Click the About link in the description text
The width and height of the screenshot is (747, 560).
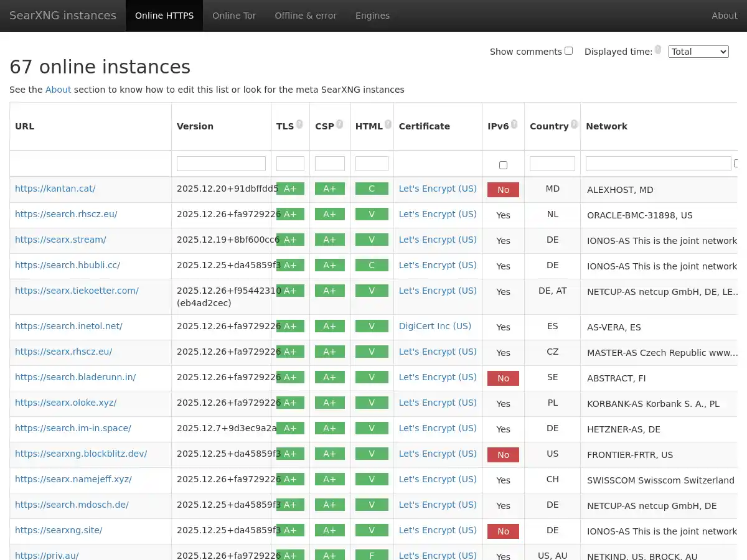pos(58,89)
